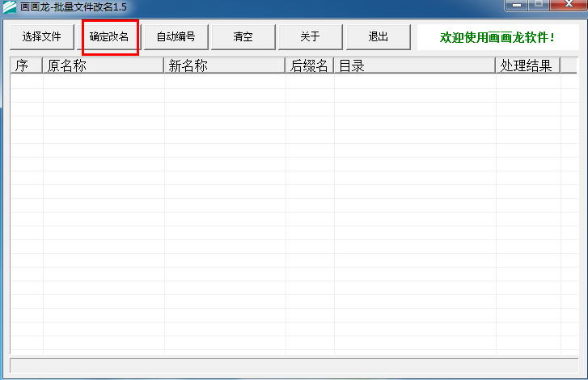Quit using the 退出 button
Screen dimensions: 588x380
click(x=378, y=36)
